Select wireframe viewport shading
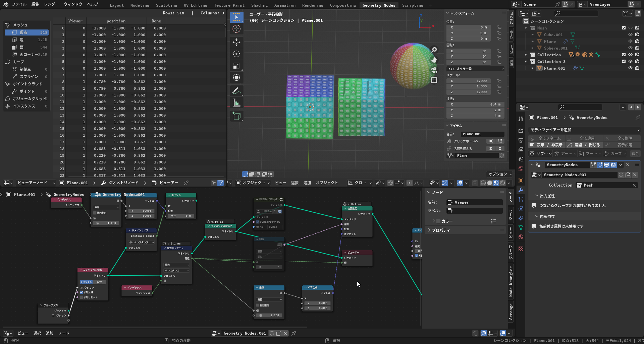Viewport: 644px width, 344px height. click(483, 183)
